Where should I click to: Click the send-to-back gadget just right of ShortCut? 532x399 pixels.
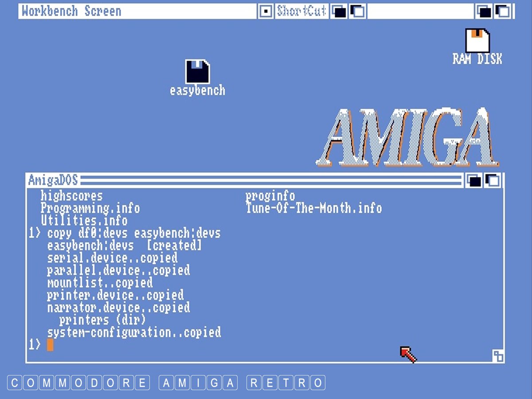point(339,12)
